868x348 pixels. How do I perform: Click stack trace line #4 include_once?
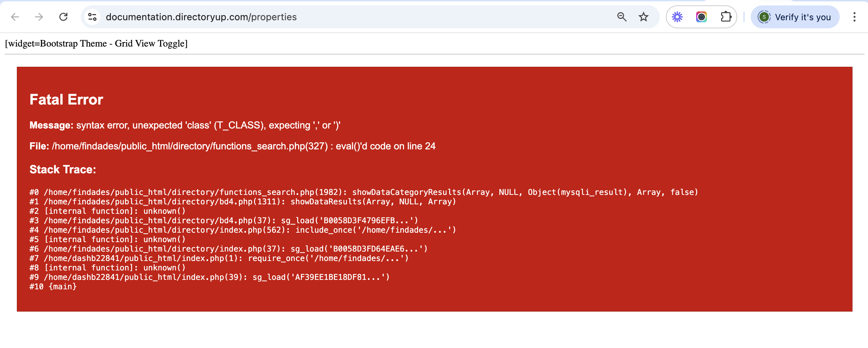pyautogui.click(x=243, y=230)
